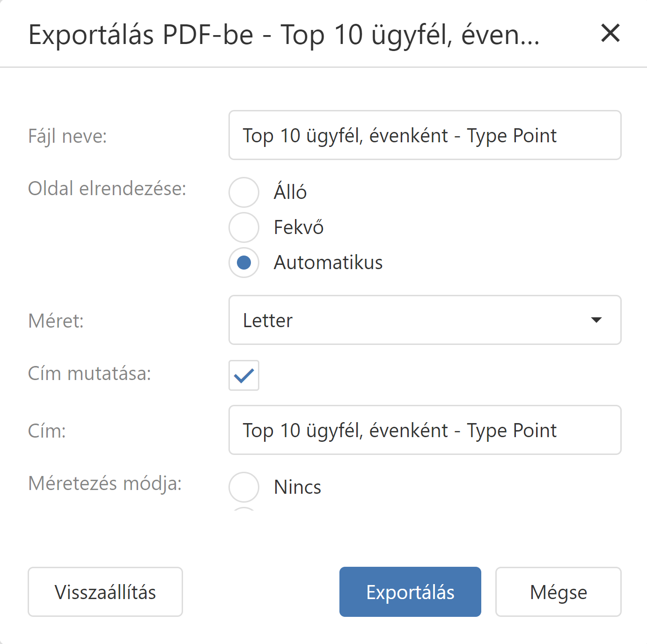Close the PDF export dialog with X
647x644 pixels.
610,33
